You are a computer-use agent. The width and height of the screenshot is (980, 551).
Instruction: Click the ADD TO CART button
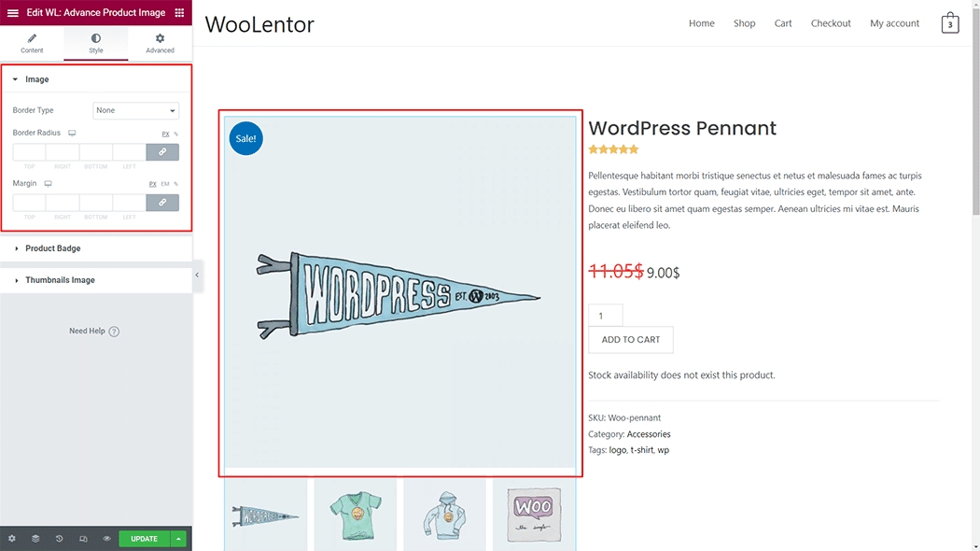pos(631,340)
